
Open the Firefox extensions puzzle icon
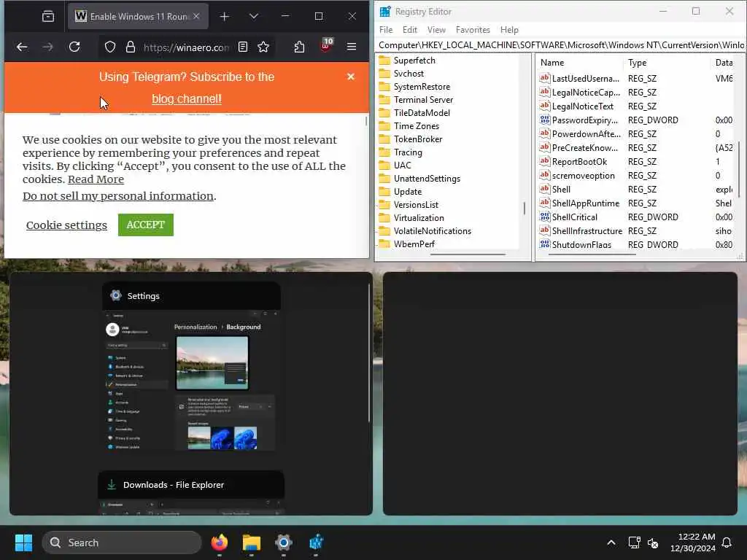(x=299, y=47)
